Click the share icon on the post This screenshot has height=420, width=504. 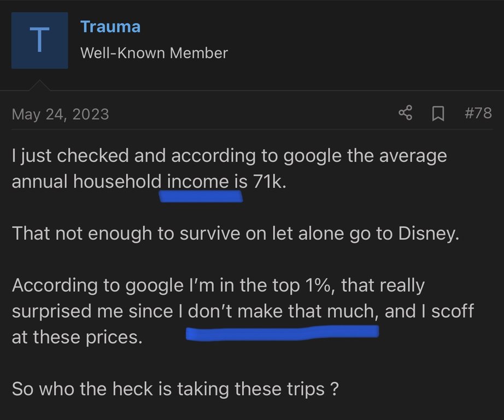point(405,114)
